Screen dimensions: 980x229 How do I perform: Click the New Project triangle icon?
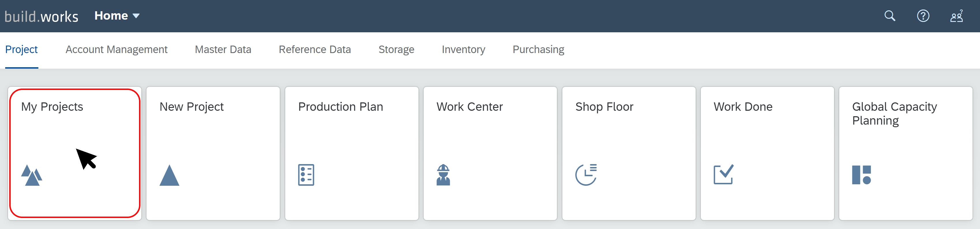(x=169, y=175)
